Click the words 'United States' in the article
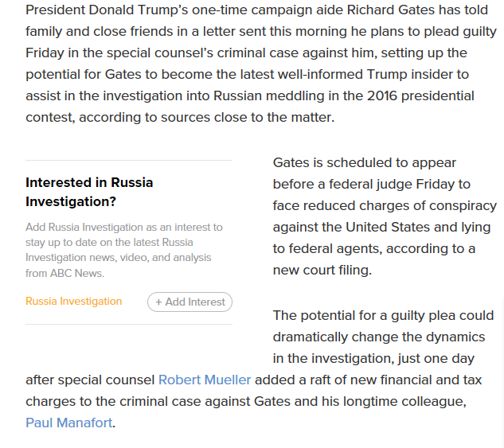Image resolution: width=504 pixels, height=448 pixels. [x=388, y=227]
